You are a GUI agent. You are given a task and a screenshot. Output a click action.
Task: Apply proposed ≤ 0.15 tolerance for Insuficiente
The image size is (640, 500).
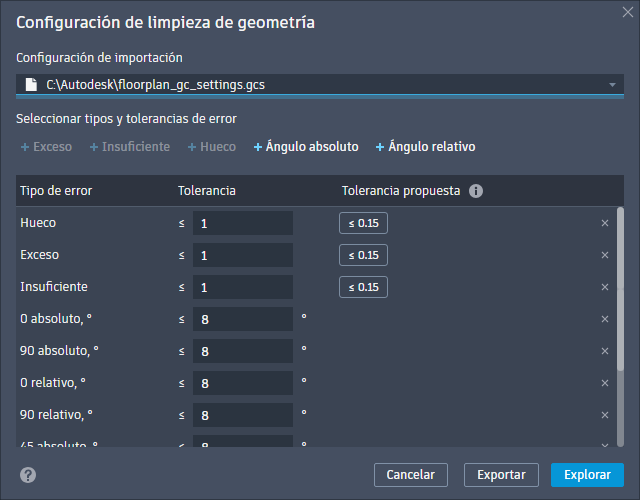tap(363, 287)
